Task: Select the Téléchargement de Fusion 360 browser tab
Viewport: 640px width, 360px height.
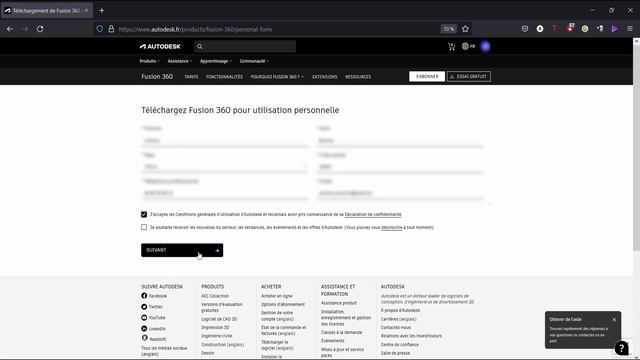Action: pos(47,11)
